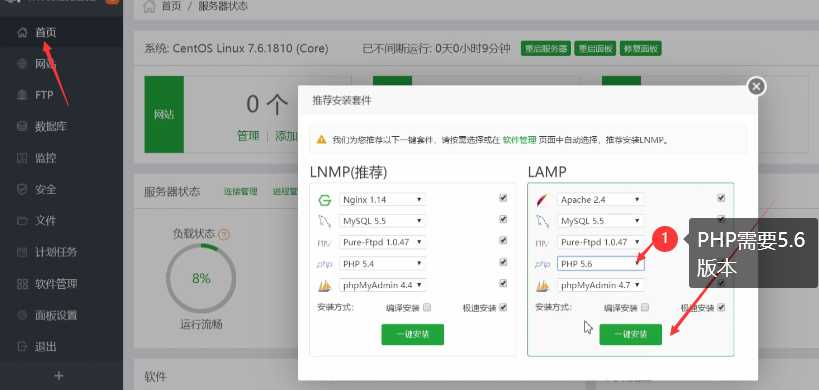Screen dimensions: 819x390
Task: Click the shield icon beside 安全
Action: click(x=22, y=190)
